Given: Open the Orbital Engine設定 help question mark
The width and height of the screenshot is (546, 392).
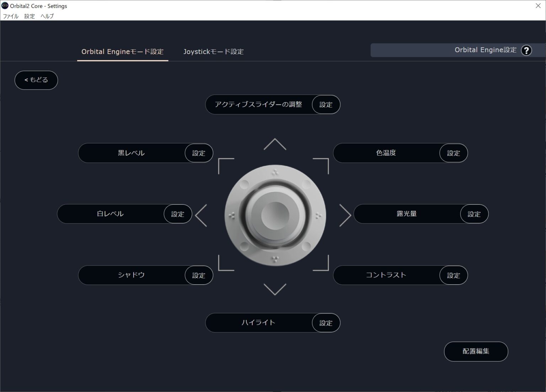Looking at the screenshot, I should tap(526, 50).
